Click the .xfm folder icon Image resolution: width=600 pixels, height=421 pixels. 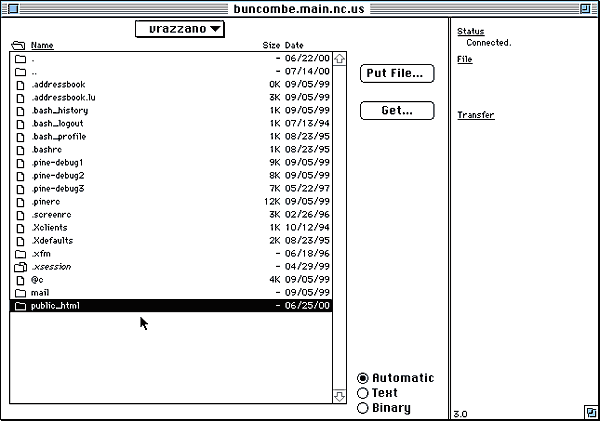[20, 254]
